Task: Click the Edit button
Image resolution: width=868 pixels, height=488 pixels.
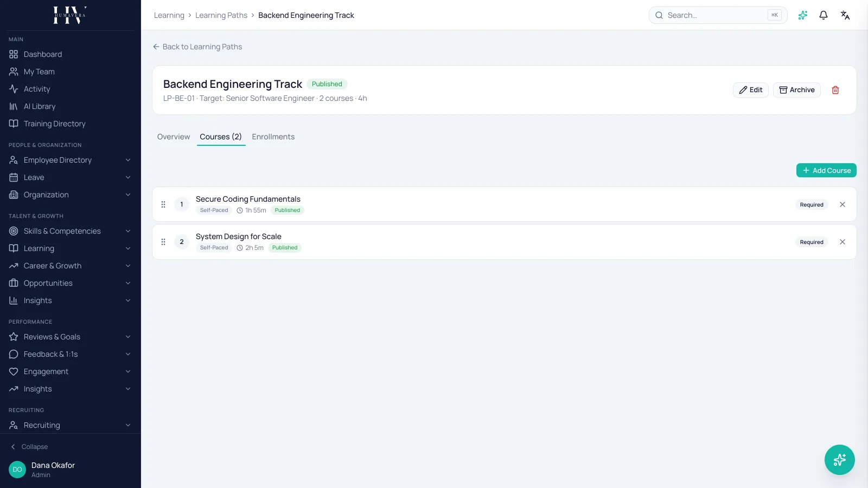Action: (751, 90)
